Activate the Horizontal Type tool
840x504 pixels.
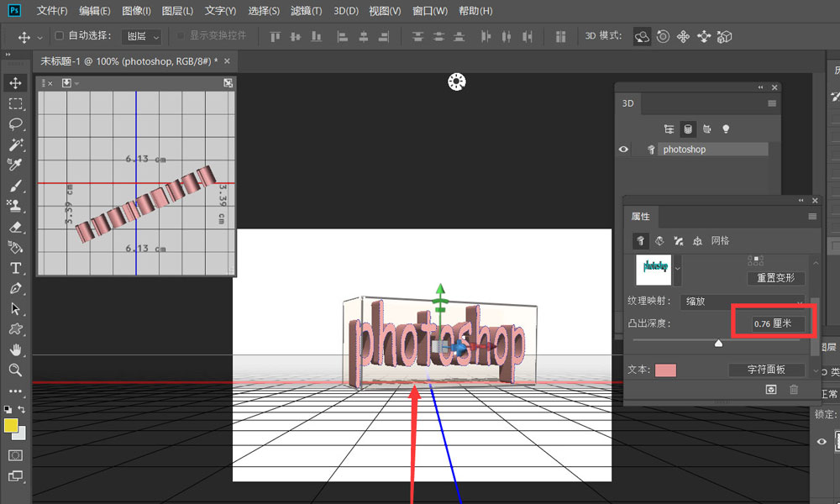15,268
